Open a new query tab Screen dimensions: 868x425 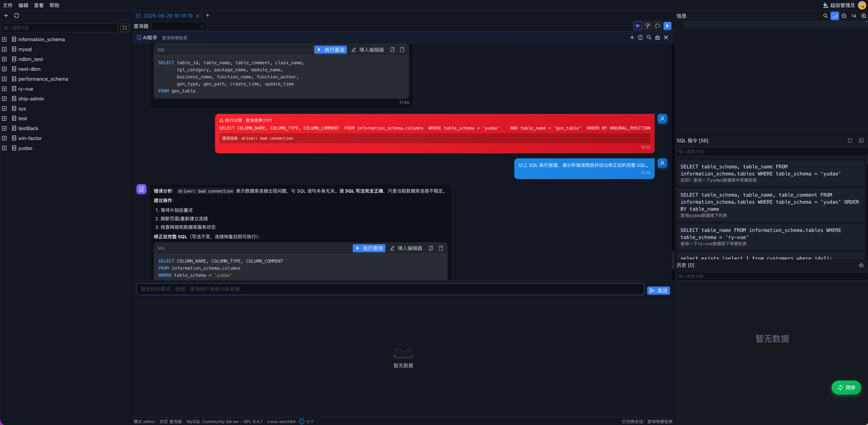pyautogui.click(x=208, y=16)
